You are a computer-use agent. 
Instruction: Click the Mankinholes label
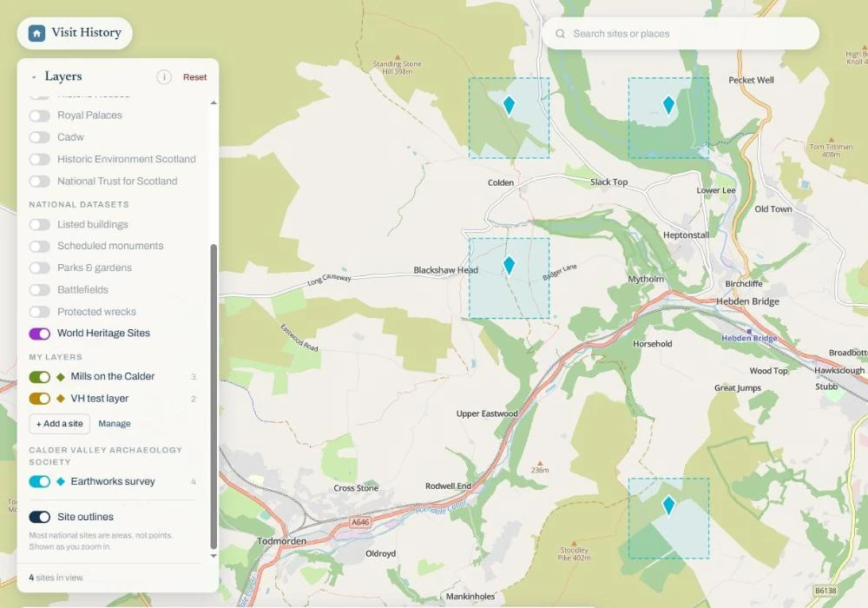(x=470, y=597)
